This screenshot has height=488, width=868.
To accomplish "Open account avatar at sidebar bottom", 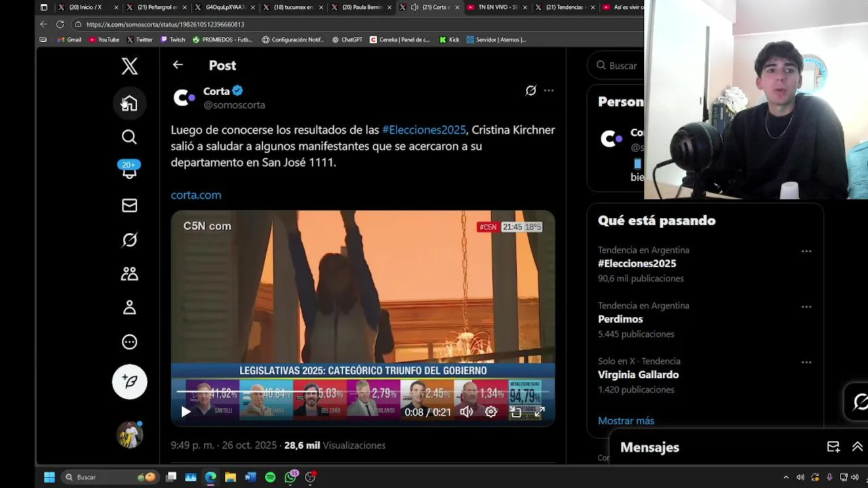I will pyautogui.click(x=130, y=434).
